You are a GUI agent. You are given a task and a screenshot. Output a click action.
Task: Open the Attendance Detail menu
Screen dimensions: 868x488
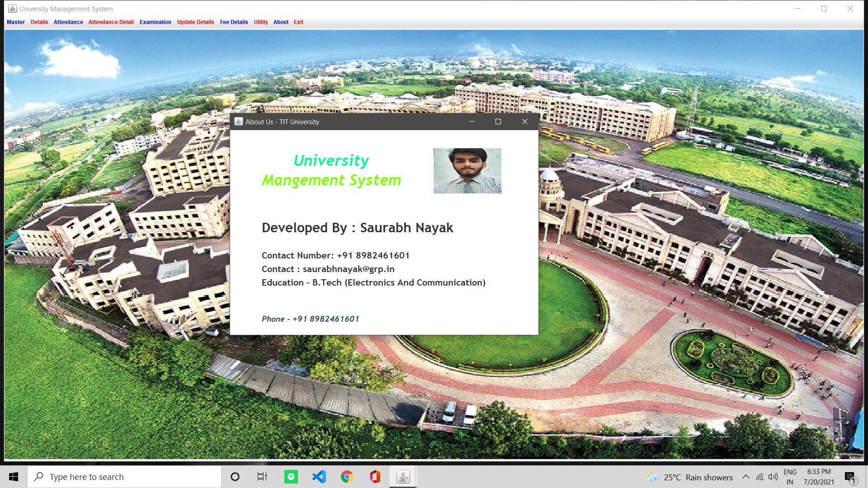click(x=111, y=22)
